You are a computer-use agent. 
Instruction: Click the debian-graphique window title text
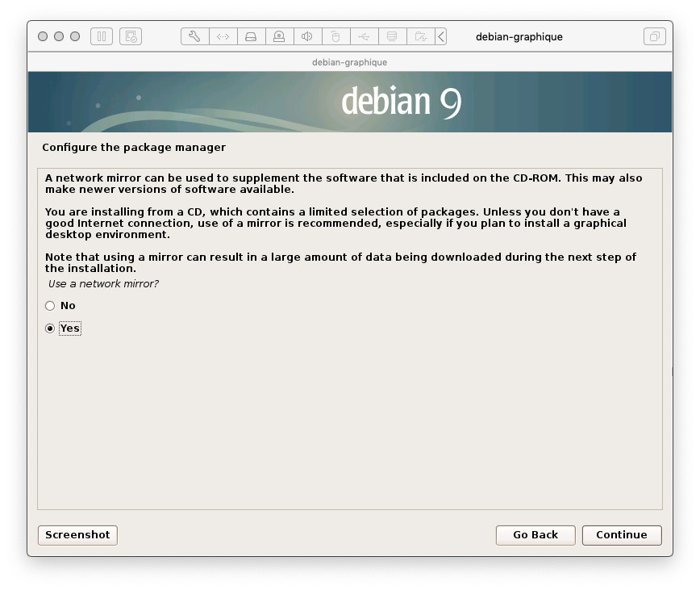coord(519,36)
